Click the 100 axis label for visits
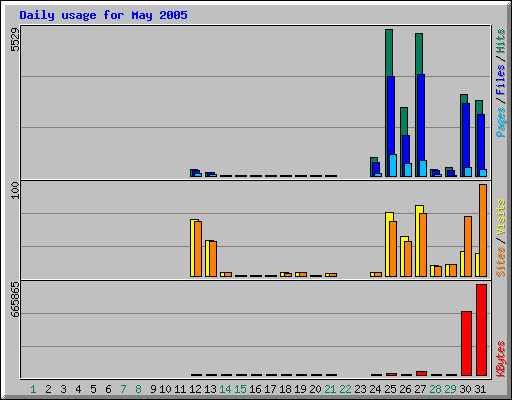The image size is (512, 400). [x=15, y=190]
